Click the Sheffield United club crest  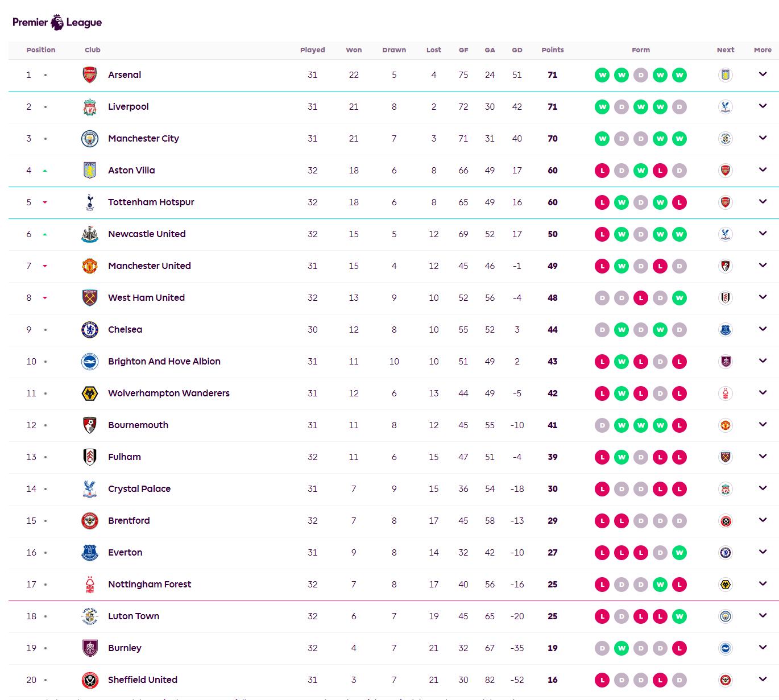click(x=90, y=680)
